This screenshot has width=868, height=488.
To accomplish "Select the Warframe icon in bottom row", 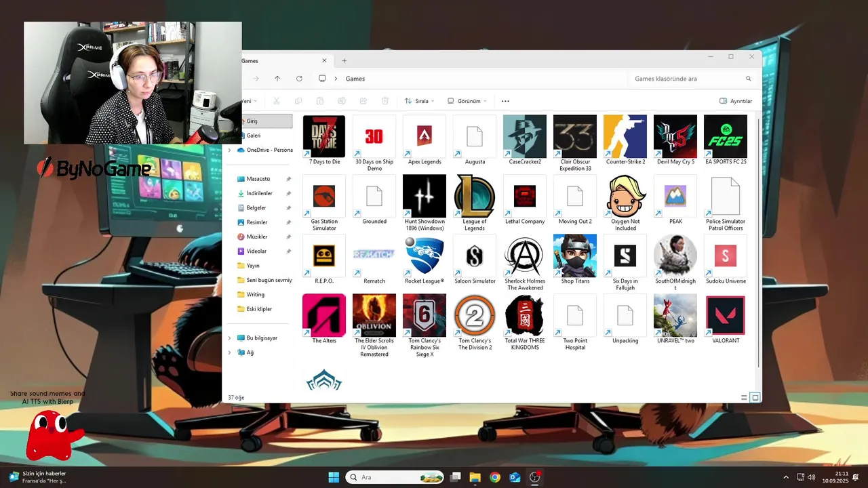I will point(324,380).
